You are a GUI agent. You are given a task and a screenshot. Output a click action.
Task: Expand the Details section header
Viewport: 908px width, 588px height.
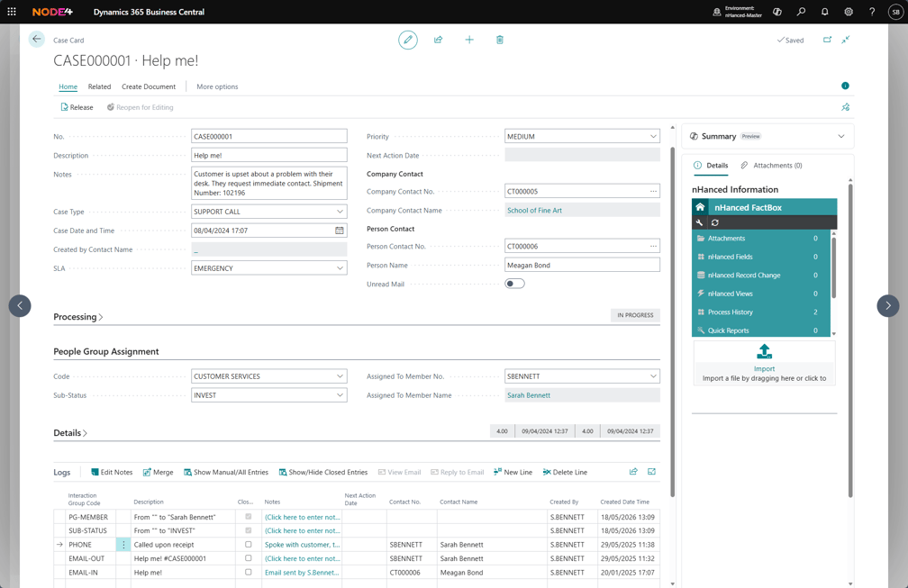pyautogui.click(x=70, y=433)
